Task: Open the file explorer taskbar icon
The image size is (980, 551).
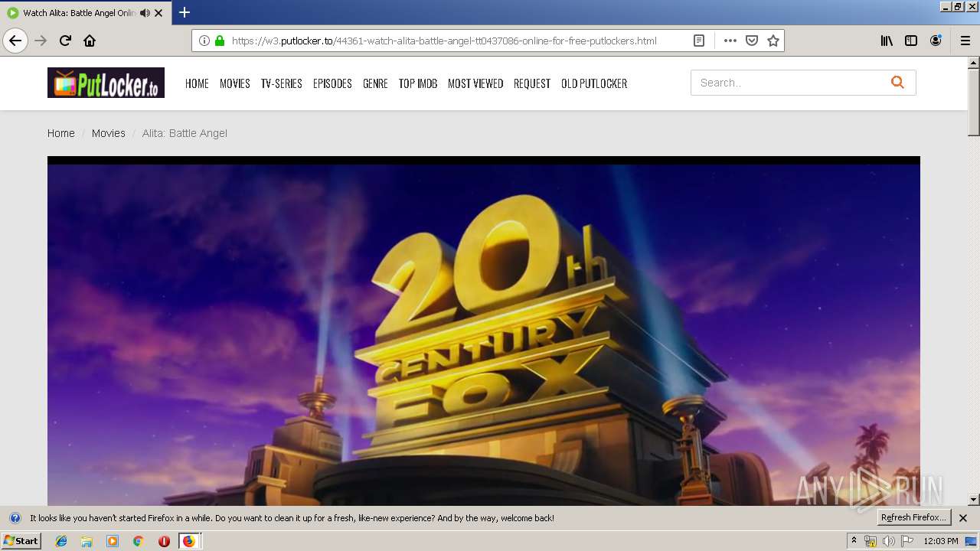Action: 87,541
